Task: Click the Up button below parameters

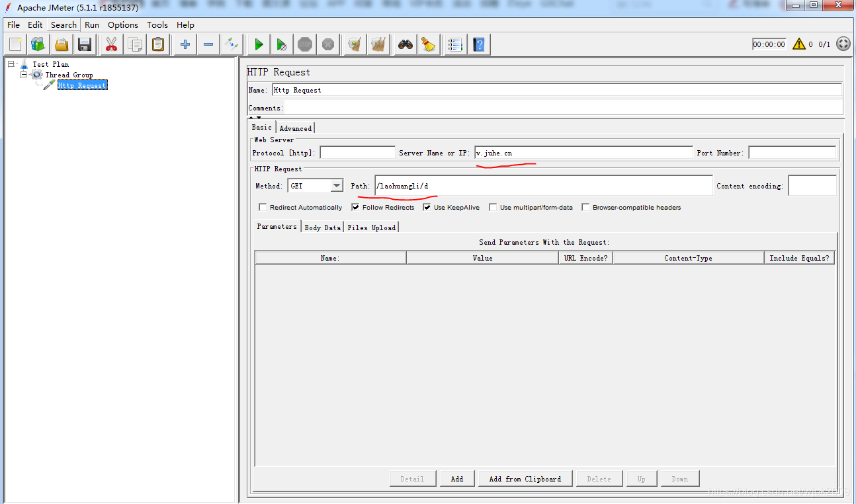Action: point(642,479)
